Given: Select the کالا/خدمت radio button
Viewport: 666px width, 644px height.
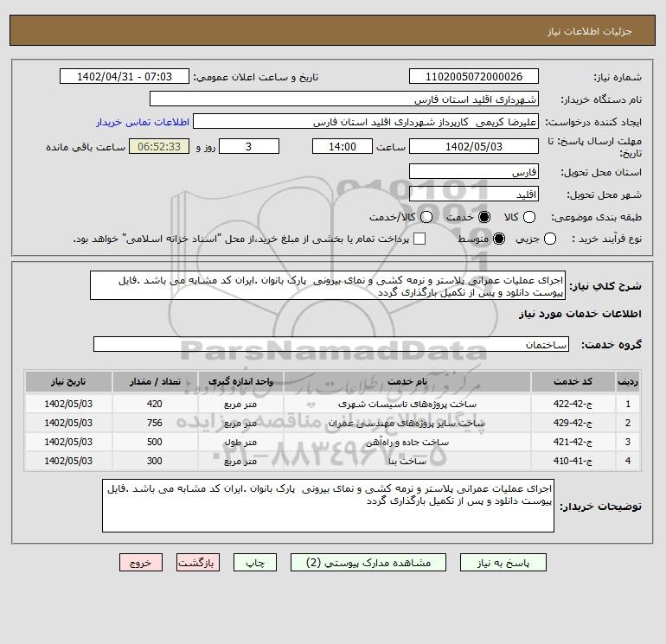Looking at the screenshot, I should 426,217.
